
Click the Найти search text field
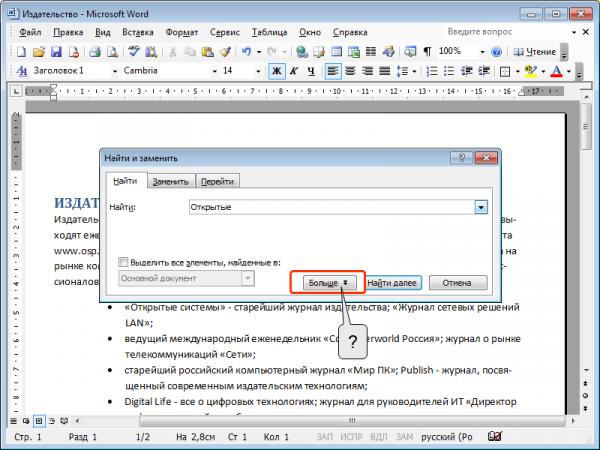pos(332,207)
